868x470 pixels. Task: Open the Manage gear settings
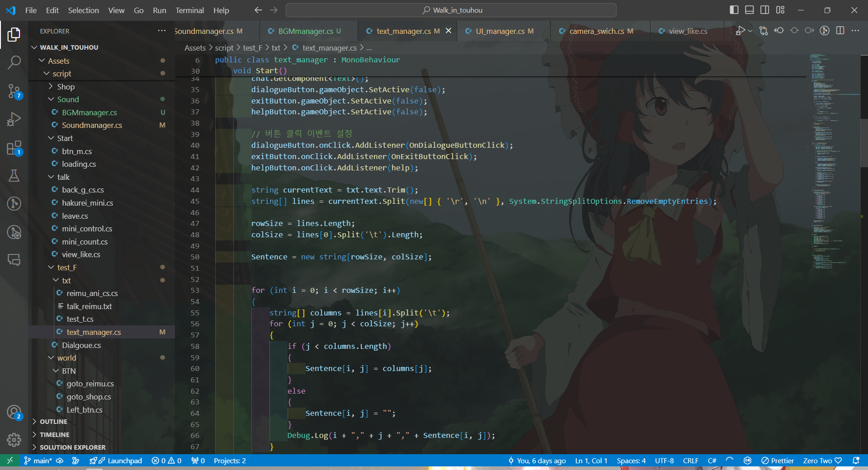coord(14,440)
